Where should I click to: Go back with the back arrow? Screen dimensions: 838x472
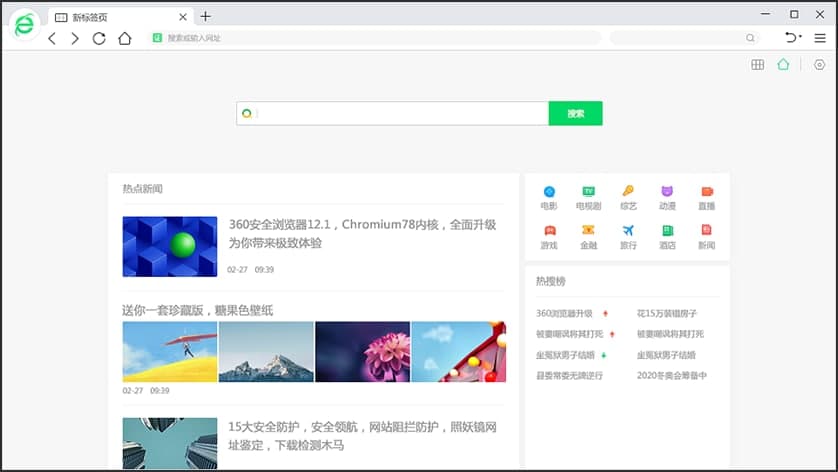[x=52, y=38]
